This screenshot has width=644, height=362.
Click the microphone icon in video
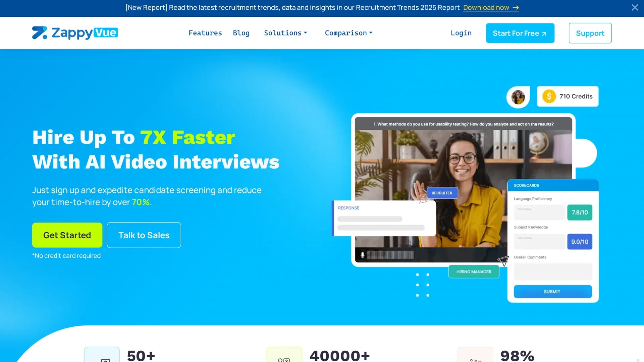coord(362,255)
